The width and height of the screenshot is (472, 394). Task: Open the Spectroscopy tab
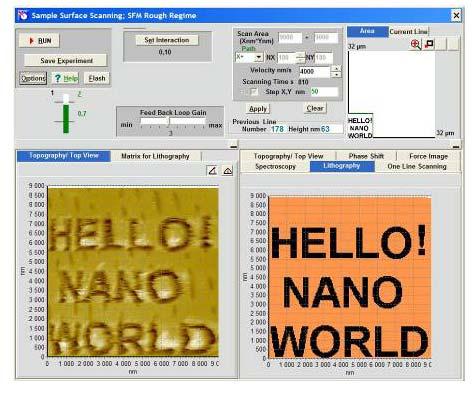pos(275,166)
